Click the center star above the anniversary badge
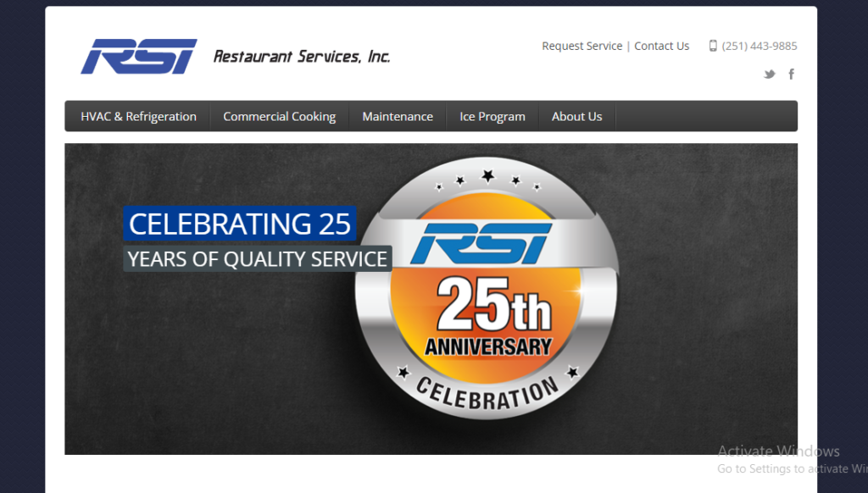 (x=488, y=176)
